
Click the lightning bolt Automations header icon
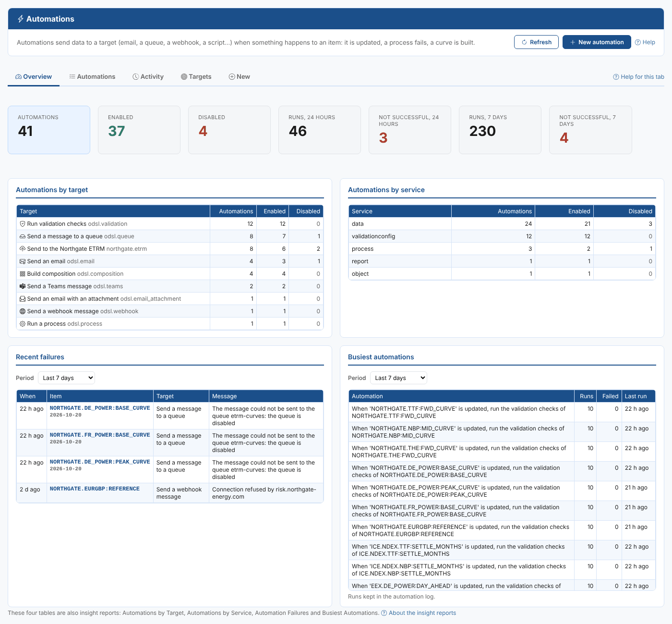(x=21, y=19)
